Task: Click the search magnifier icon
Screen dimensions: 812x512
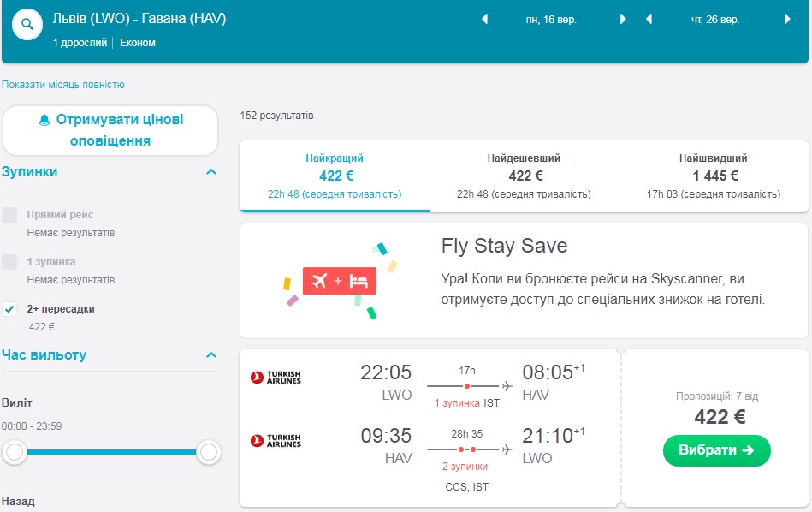Action: pyautogui.click(x=28, y=26)
